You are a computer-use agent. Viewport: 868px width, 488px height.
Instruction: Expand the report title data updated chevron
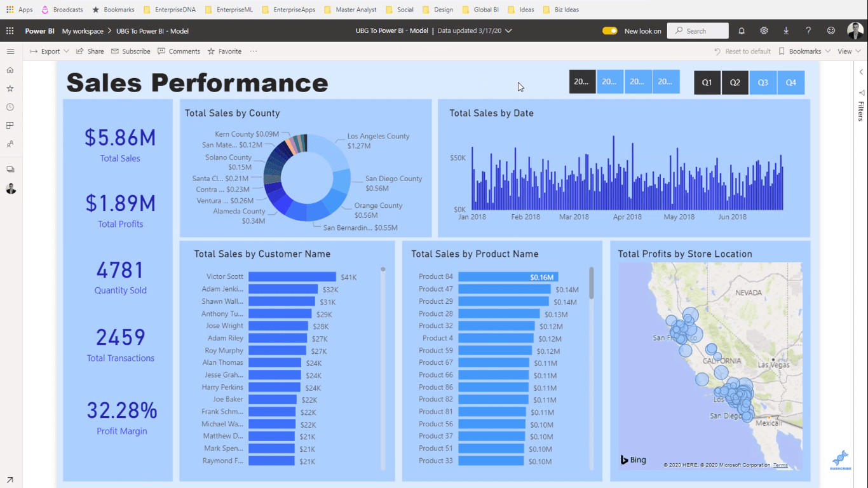(x=508, y=30)
